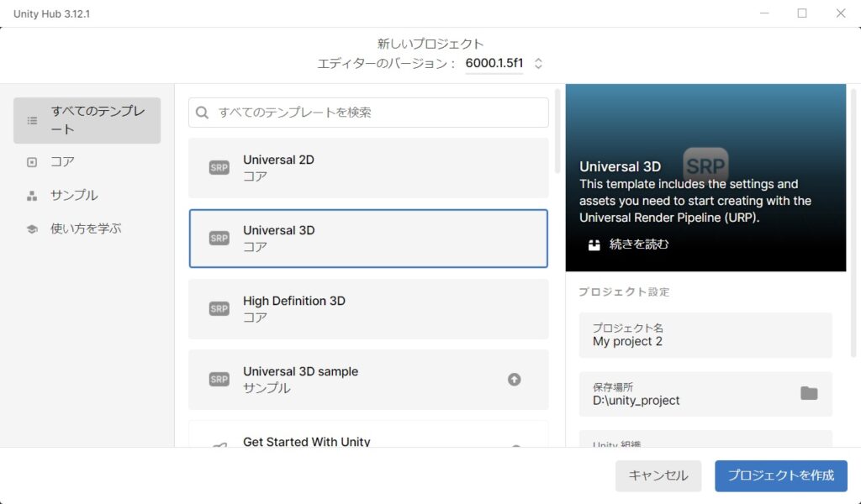Open the 続きを読む link

point(639,245)
